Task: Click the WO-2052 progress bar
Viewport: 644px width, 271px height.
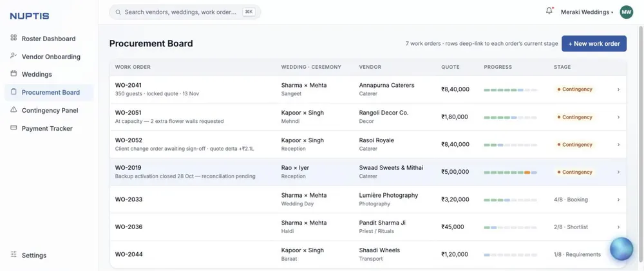Action: (510, 145)
